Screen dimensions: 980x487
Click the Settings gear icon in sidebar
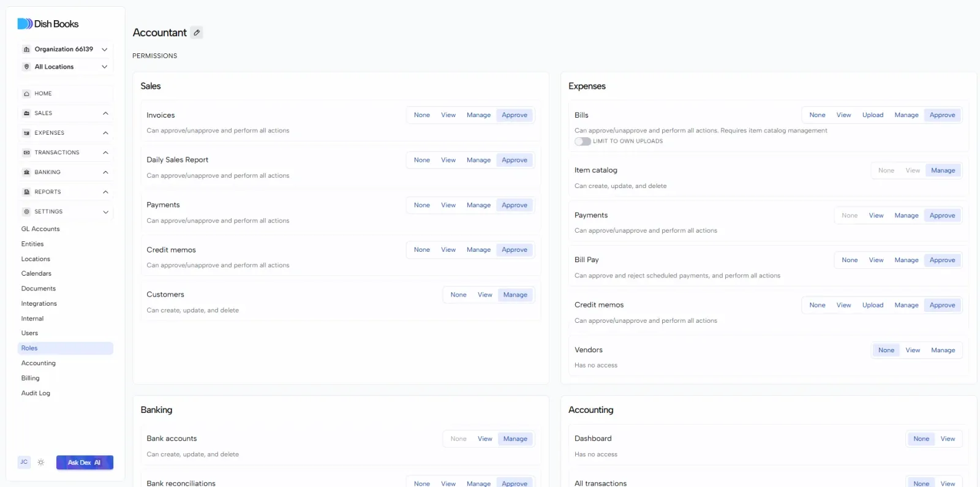pos(26,211)
